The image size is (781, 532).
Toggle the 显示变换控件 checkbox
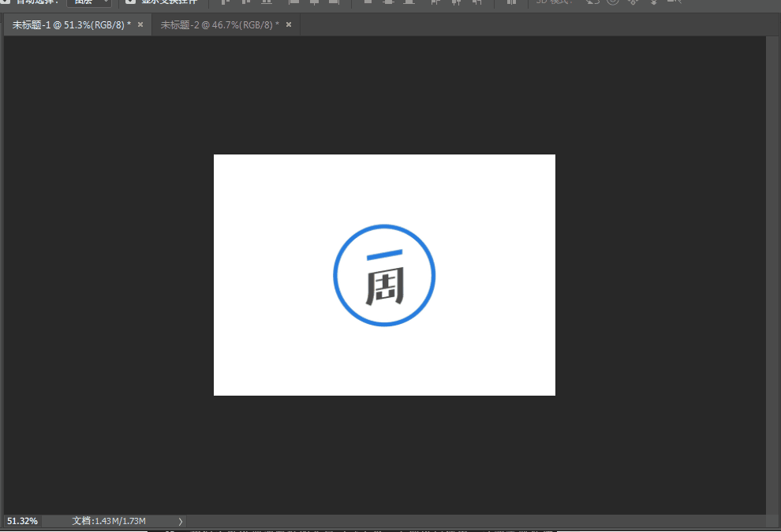(x=131, y=2)
